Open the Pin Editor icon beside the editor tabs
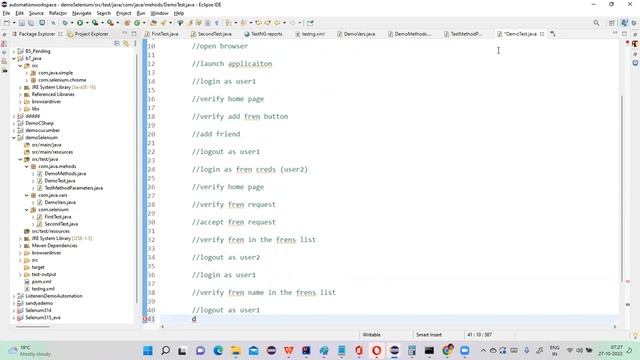Screen dimensions: 640x360 point(553,34)
